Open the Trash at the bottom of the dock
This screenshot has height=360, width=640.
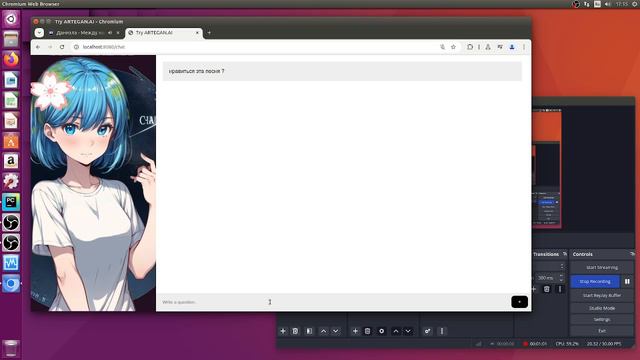(11, 349)
